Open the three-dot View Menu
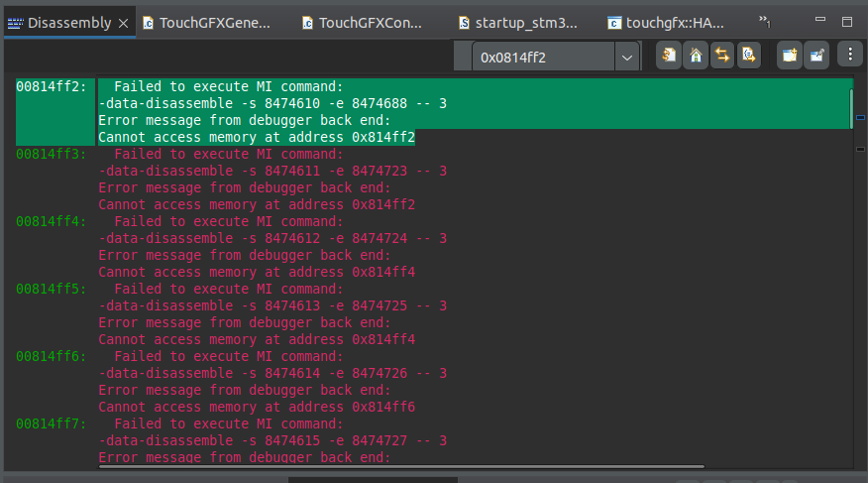 click(850, 56)
